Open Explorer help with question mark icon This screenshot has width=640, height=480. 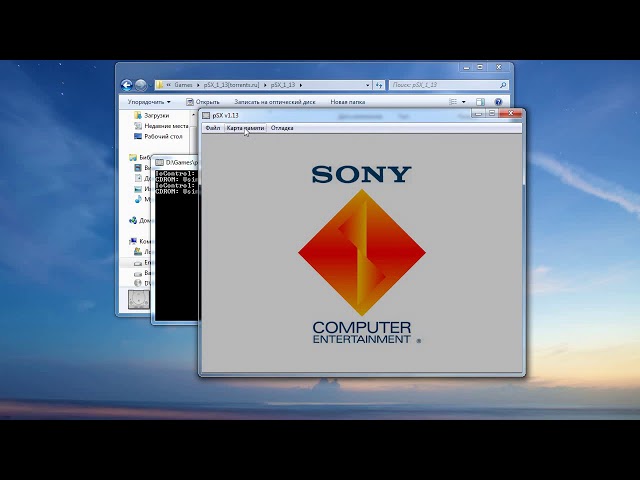click(x=498, y=102)
